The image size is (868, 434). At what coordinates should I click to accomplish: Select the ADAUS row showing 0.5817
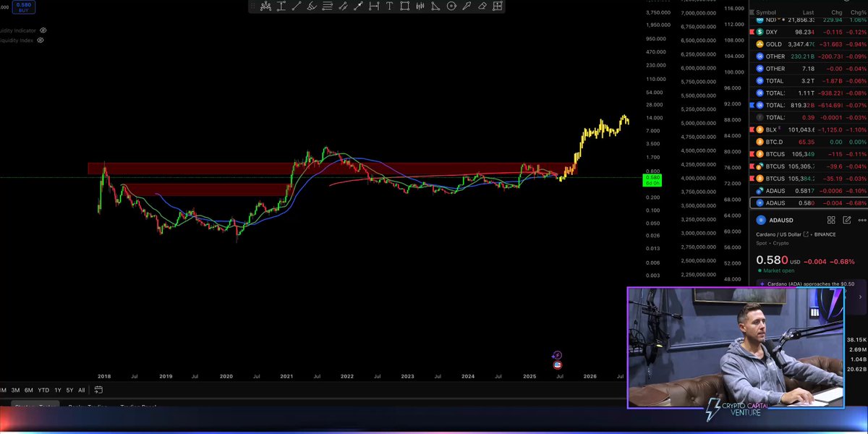[809, 190]
